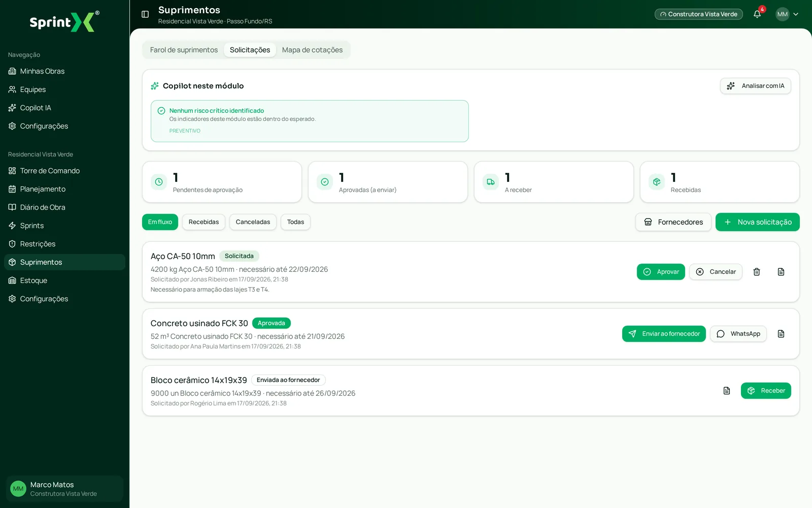Click the check icon for Aprovadas (a enviar)
The image size is (812, 508).
[x=325, y=182]
